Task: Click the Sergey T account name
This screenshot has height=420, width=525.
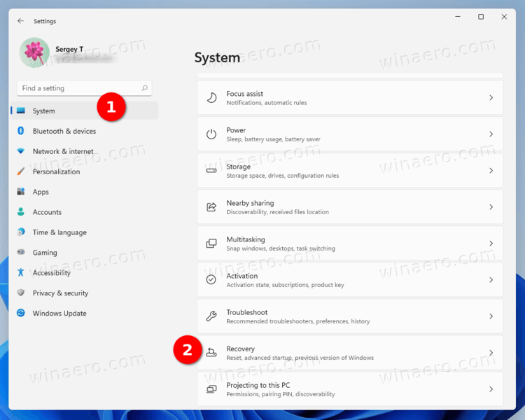Action: pyautogui.click(x=69, y=49)
